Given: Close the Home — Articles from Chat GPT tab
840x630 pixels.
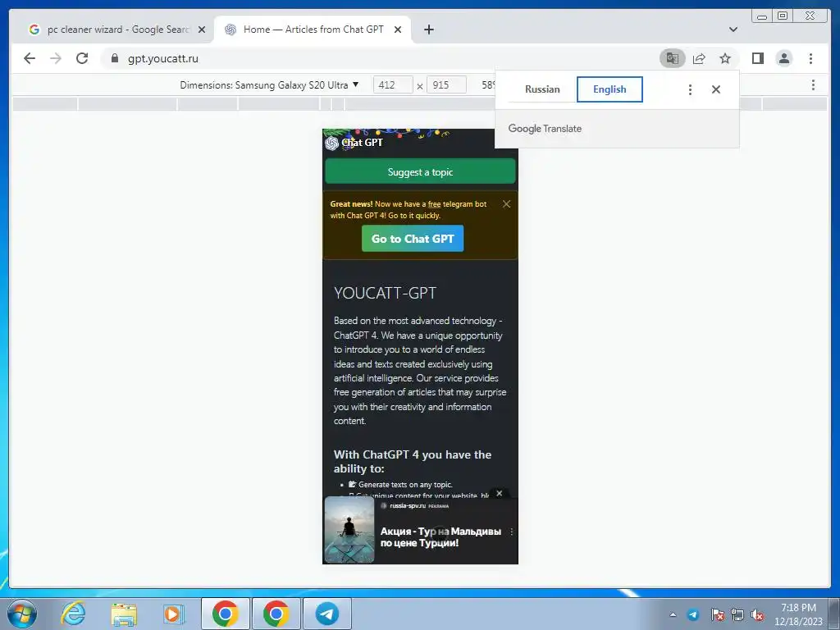Looking at the screenshot, I should coord(398,30).
